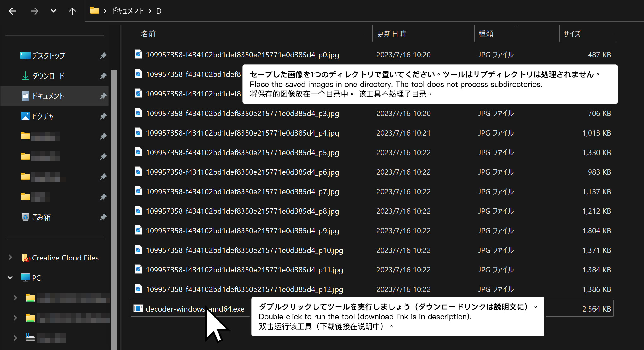
Task: Click the JPG icon of the _p8.jpg file
Action: (138, 211)
